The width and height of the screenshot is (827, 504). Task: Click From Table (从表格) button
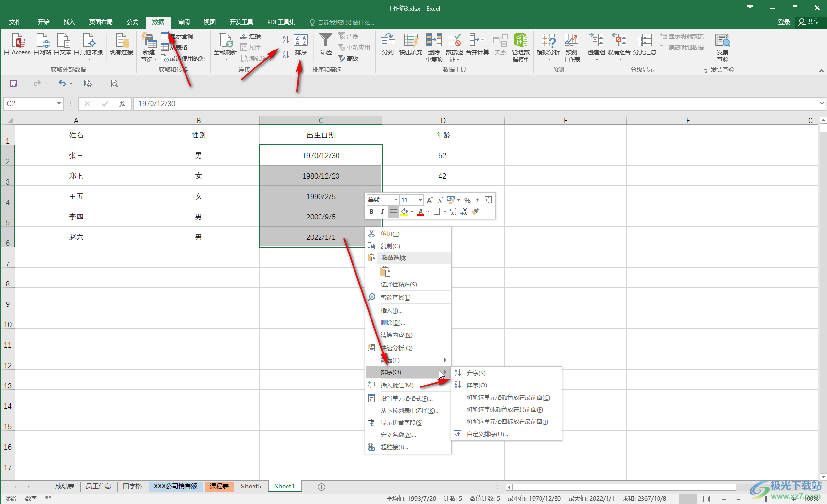click(174, 47)
